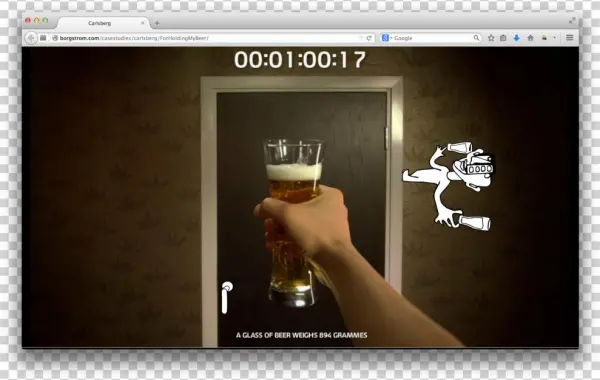Open the hamburger menu of the browser
Image resolution: width=600 pixels, height=380 pixels.
pos(570,38)
